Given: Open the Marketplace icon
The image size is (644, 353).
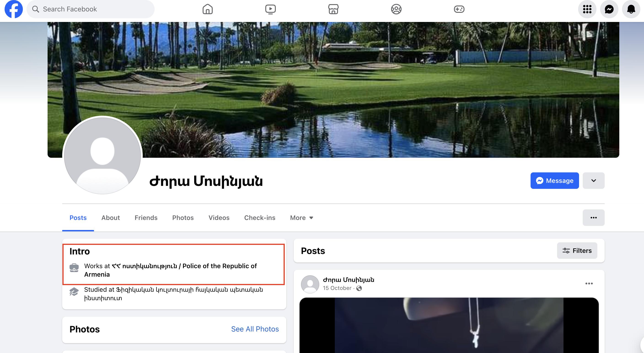Looking at the screenshot, I should click(333, 10).
